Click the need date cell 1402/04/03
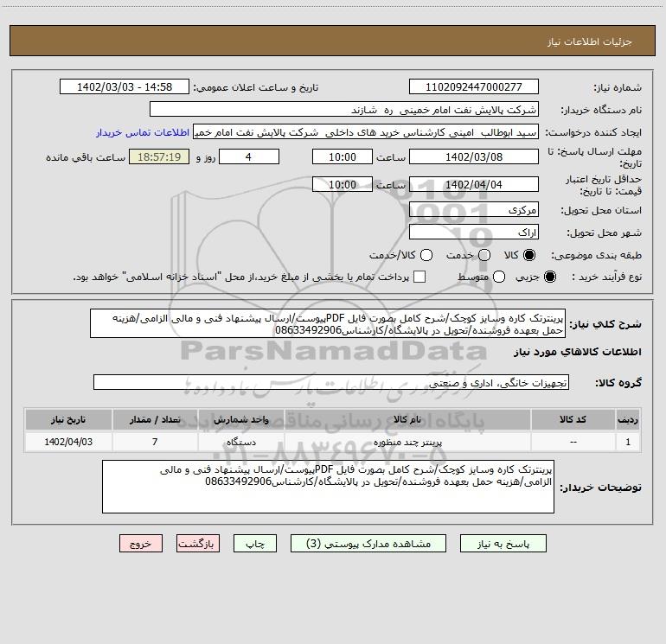The image size is (666, 644). point(68,442)
